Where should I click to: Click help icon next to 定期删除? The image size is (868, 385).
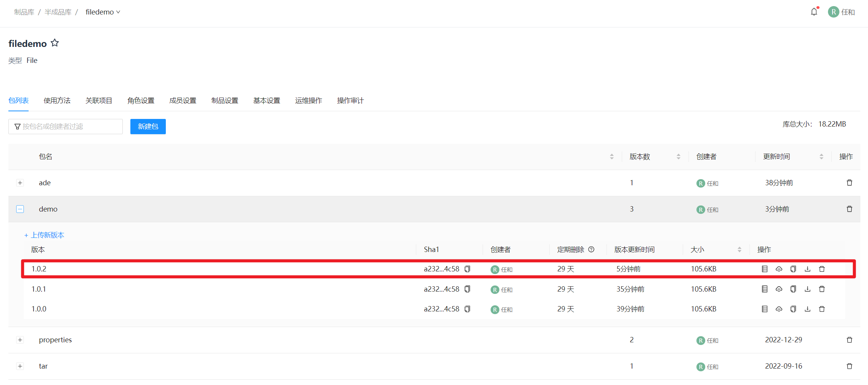click(591, 249)
